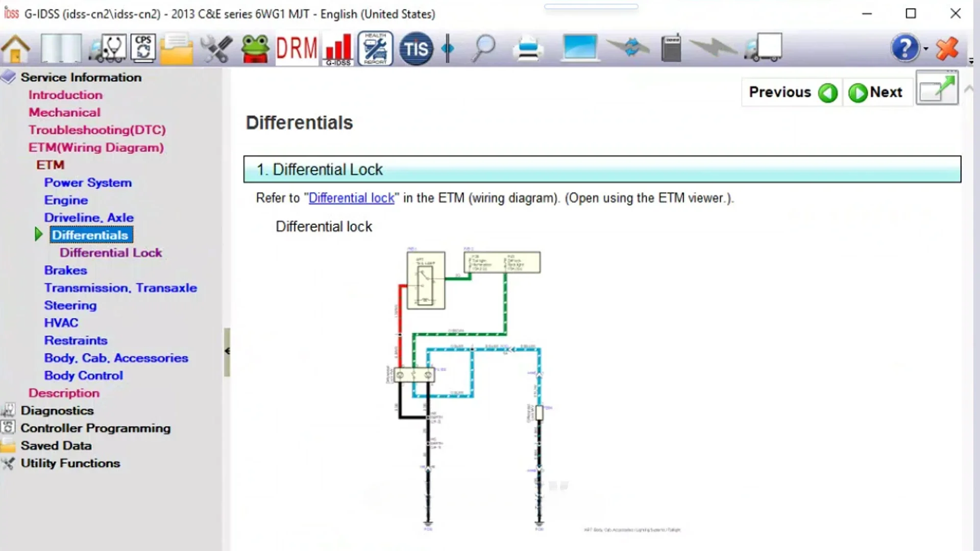Click the frog/diagnostic tool icon
The width and height of the screenshot is (980, 551).
(254, 48)
